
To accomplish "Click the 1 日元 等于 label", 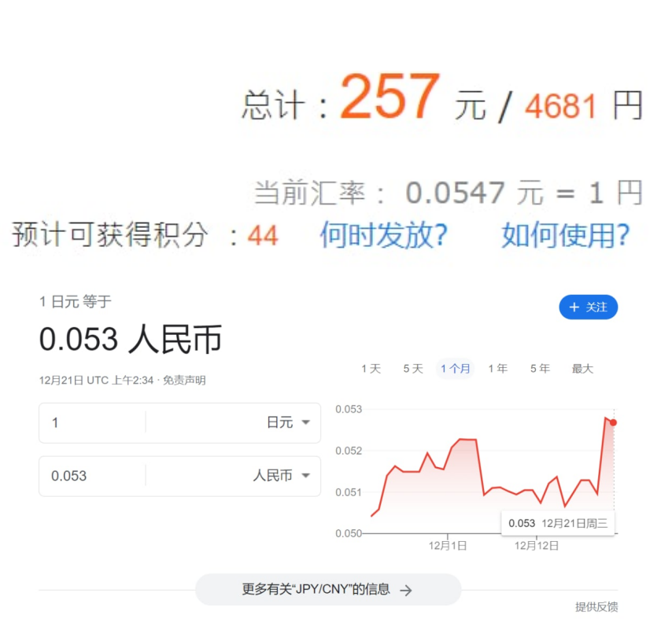I will point(76,301).
